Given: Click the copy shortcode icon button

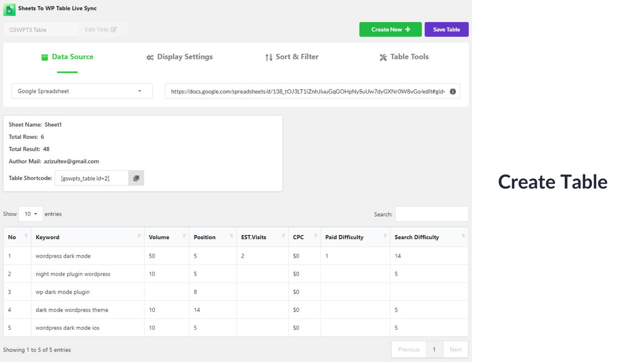Looking at the screenshot, I should click(x=136, y=178).
